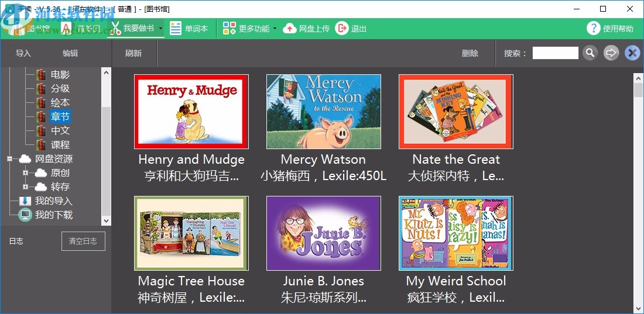Open 使用帮助 help
The image size is (644, 314).
coord(610,28)
